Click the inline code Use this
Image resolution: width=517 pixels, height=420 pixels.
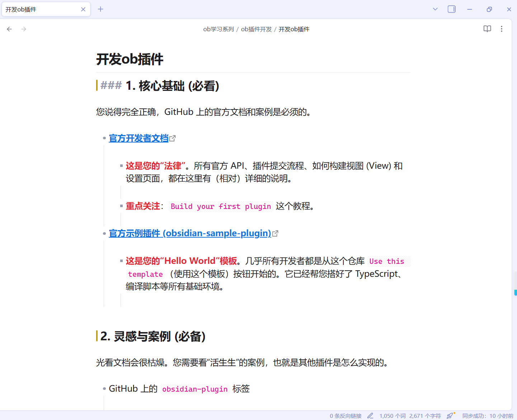click(x=387, y=261)
